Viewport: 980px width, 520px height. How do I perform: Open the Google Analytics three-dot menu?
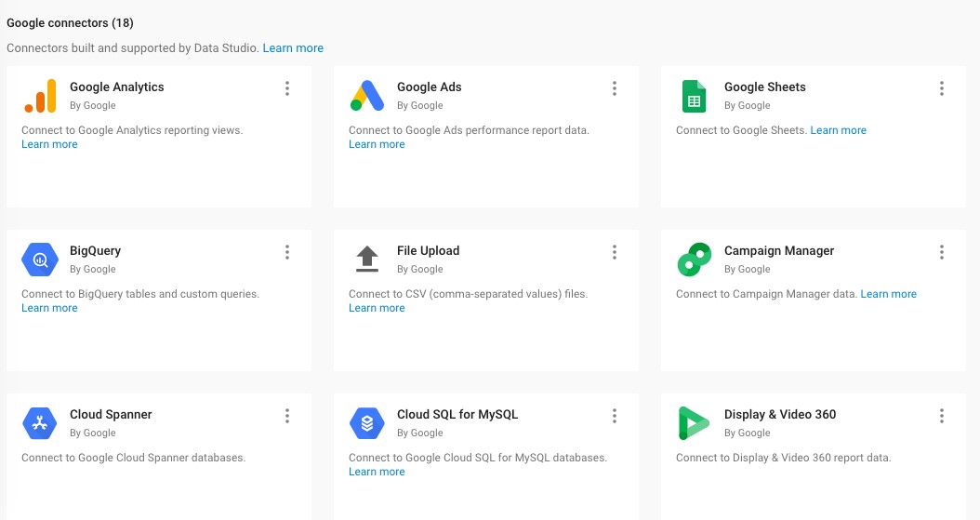click(287, 88)
